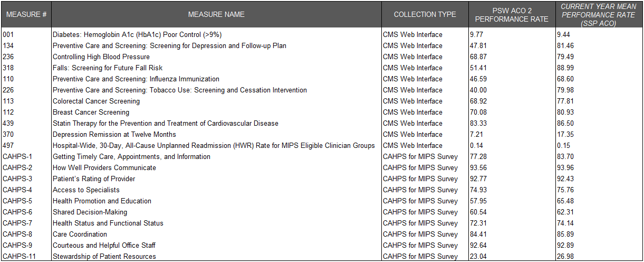Select the Diabetes Hemoglobin A1c Poor Control row
Viewport: 644px width, 262px height.
[x=137, y=34]
